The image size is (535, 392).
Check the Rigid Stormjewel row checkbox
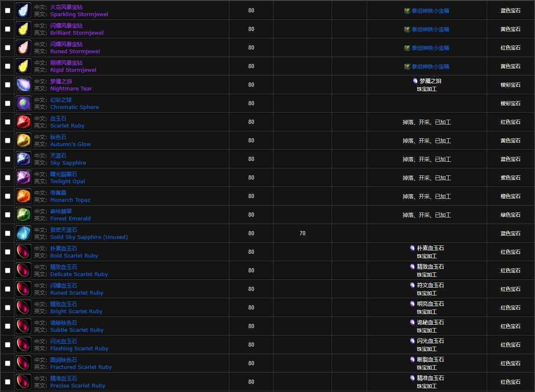[7, 66]
